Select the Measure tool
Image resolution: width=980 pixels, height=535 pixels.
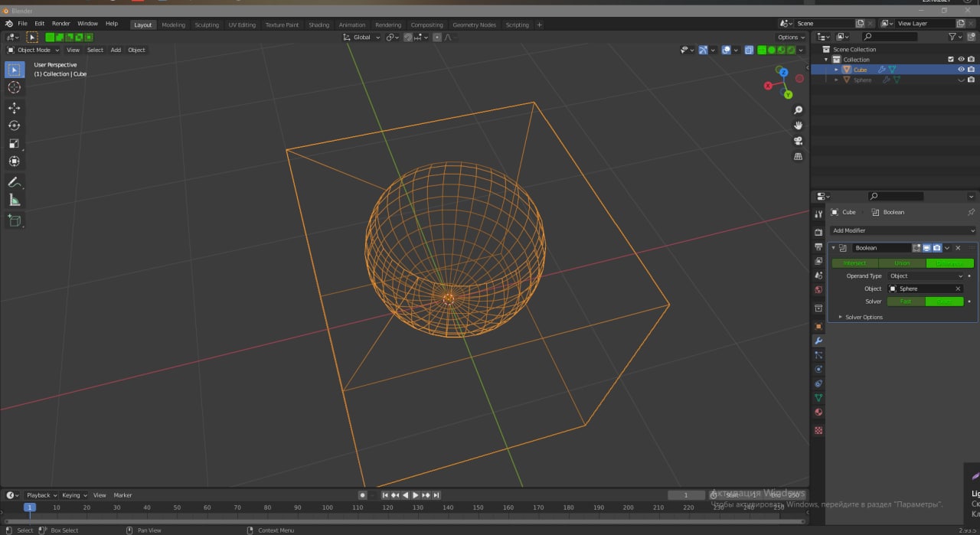14,200
